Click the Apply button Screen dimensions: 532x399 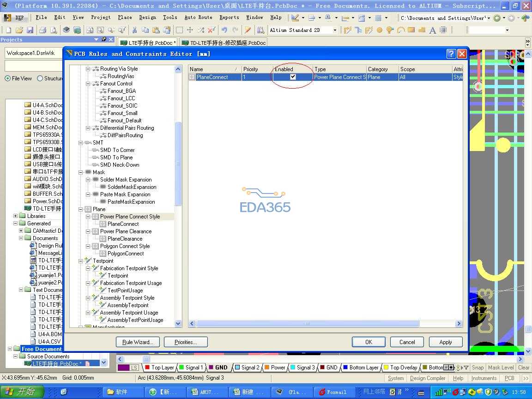[446, 342]
